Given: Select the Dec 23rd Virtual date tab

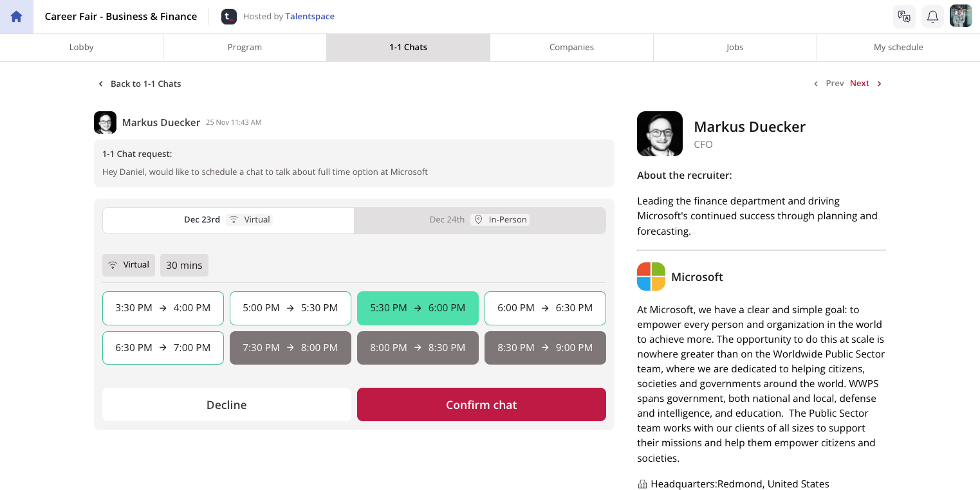Looking at the screenshot, I should [x=228, y=220].
